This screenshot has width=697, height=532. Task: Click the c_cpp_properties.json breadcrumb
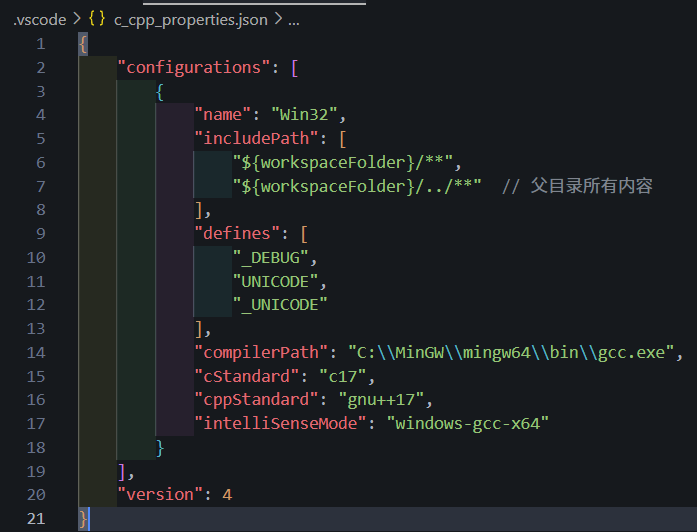(x=191, y=20)
